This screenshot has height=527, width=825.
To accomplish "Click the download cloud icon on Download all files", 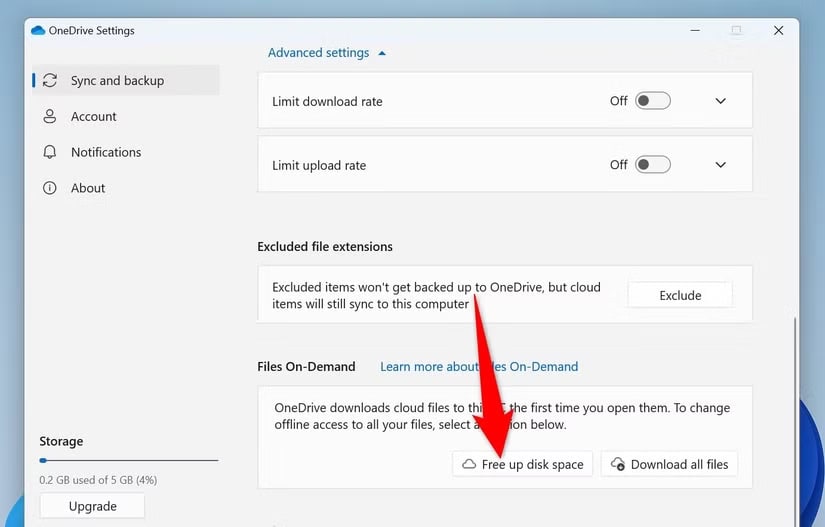I will click(x=618, y=464).
